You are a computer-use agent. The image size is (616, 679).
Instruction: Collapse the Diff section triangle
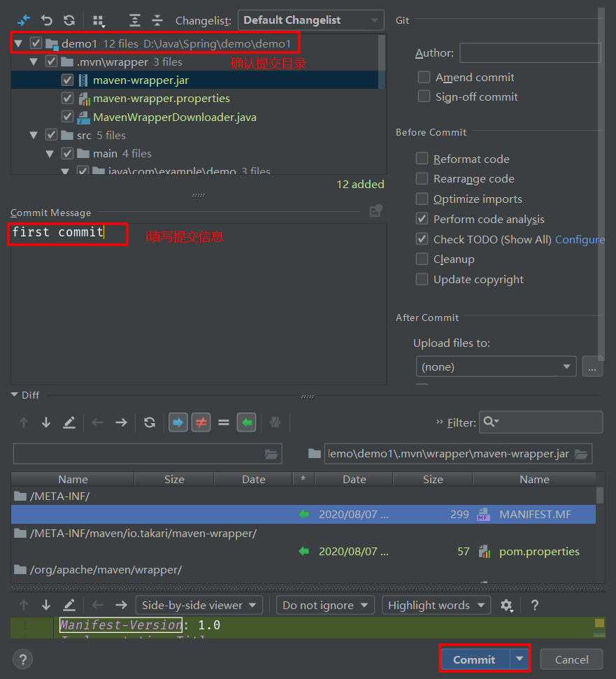(x=14, y=395)
